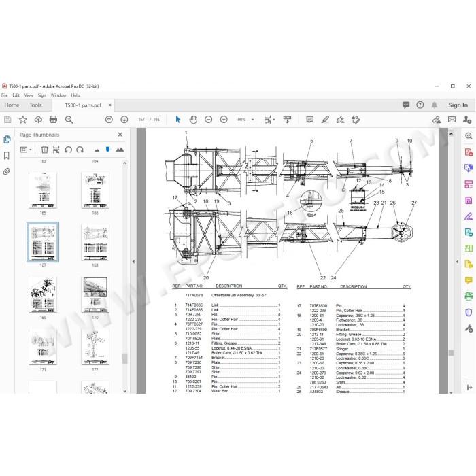Switch to the Tools tab
The height and width of the screenshot is (476, 476).
pos(35,105)
